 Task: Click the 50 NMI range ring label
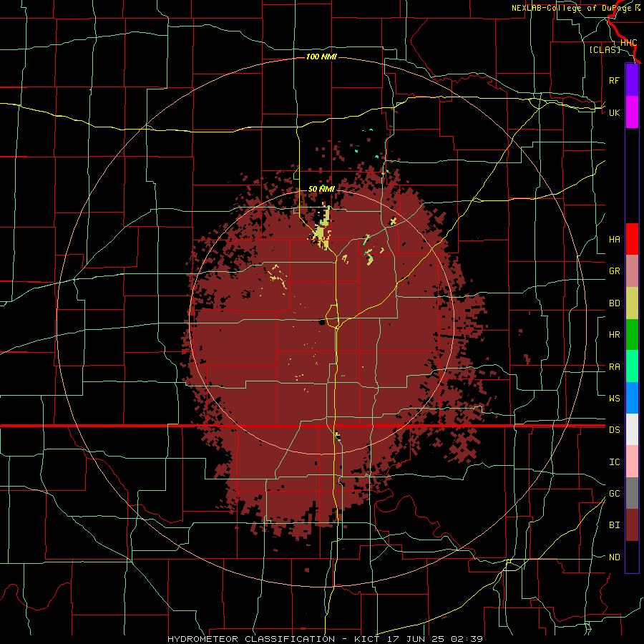tap(321, 189)
